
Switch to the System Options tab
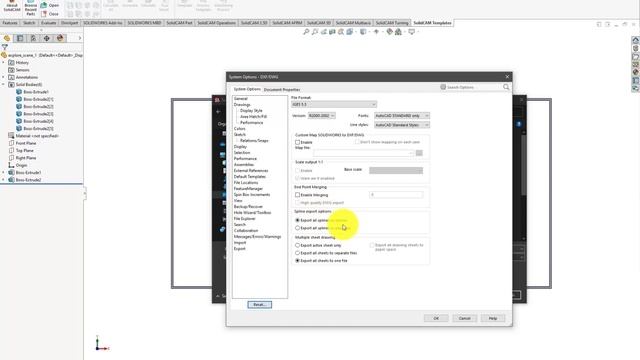click(x=247, y=89)
